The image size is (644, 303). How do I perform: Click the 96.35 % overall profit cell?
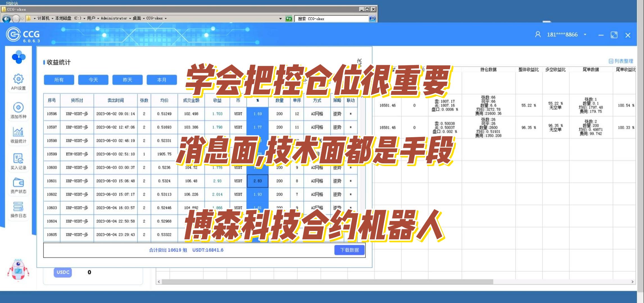pos(529,128)
